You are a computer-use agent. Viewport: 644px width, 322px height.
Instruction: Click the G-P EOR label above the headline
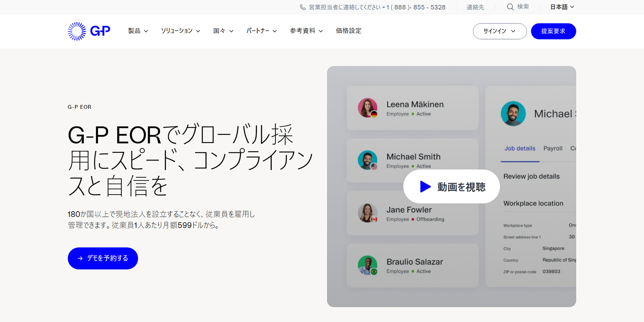(79, 107)
